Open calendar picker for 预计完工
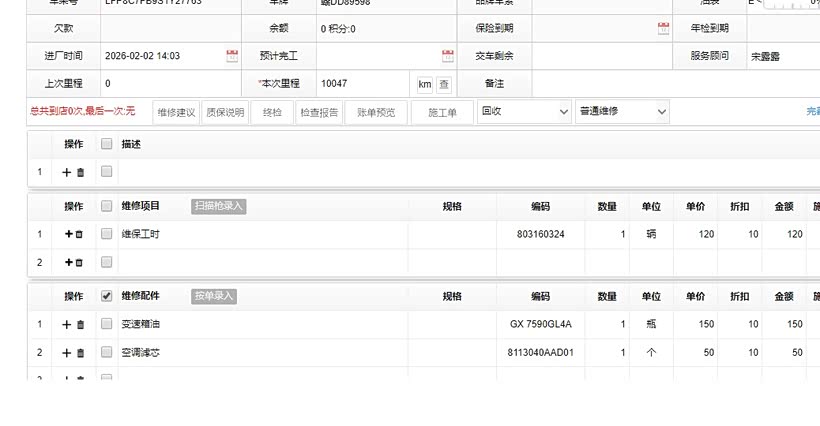The height and width of the screenshot is (426, 820). [448, 56]
